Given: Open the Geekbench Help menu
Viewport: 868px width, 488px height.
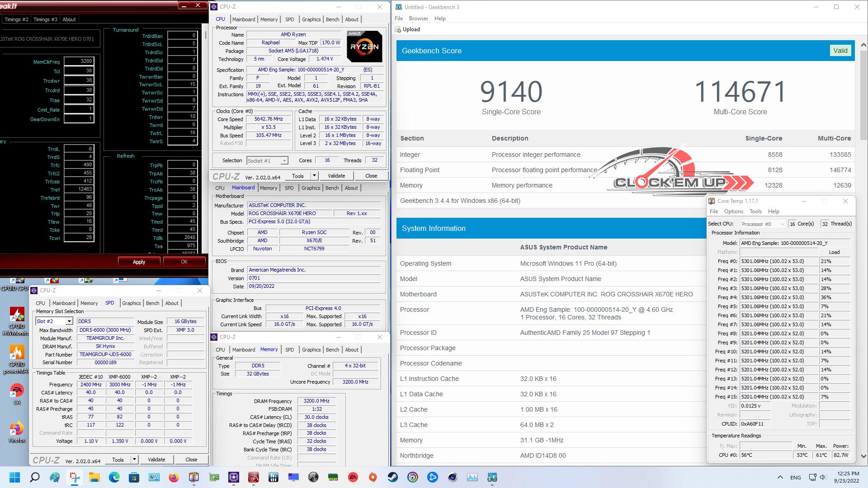Looking at the screenshot, I should pos(440,19).
